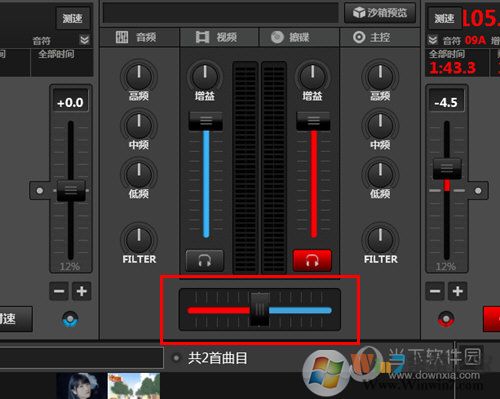Image resolution: width=500 pixels, height=399 pixels.
Task: Open the 音频 mixer tab
Action: (x=139, y=37)
